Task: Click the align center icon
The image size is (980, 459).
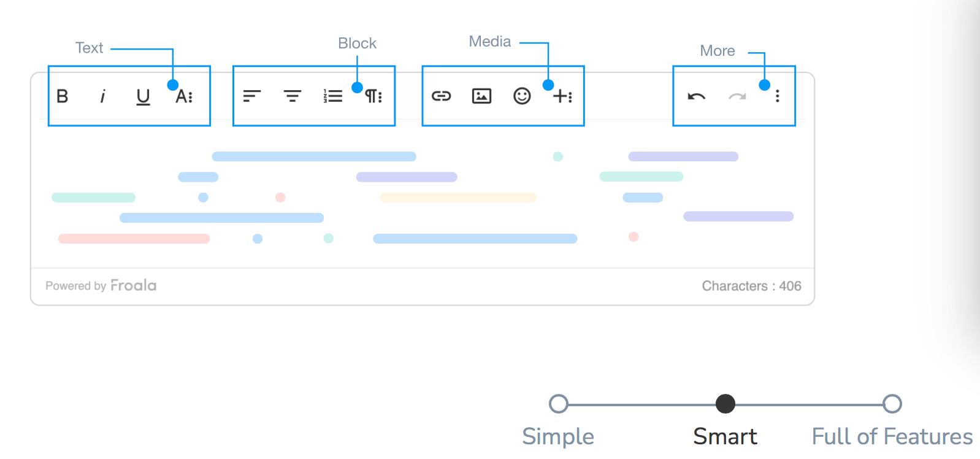Action: point(293,96)
